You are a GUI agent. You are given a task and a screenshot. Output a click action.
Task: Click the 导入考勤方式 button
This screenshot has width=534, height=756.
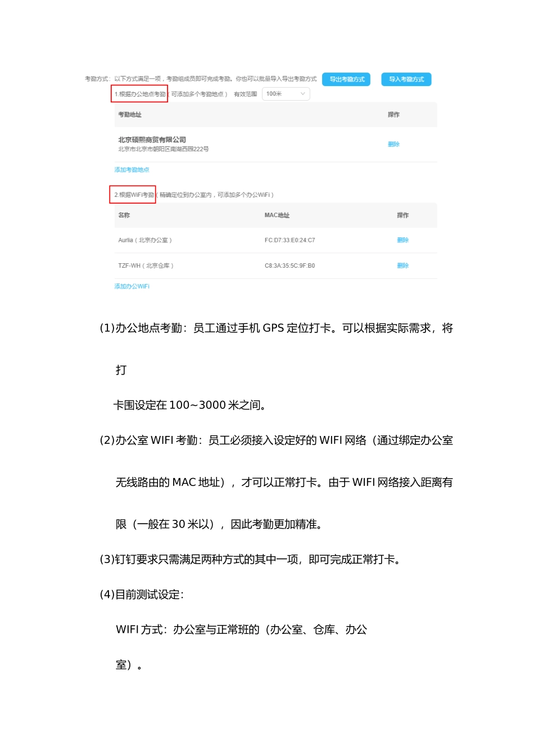tap(406, 79)
